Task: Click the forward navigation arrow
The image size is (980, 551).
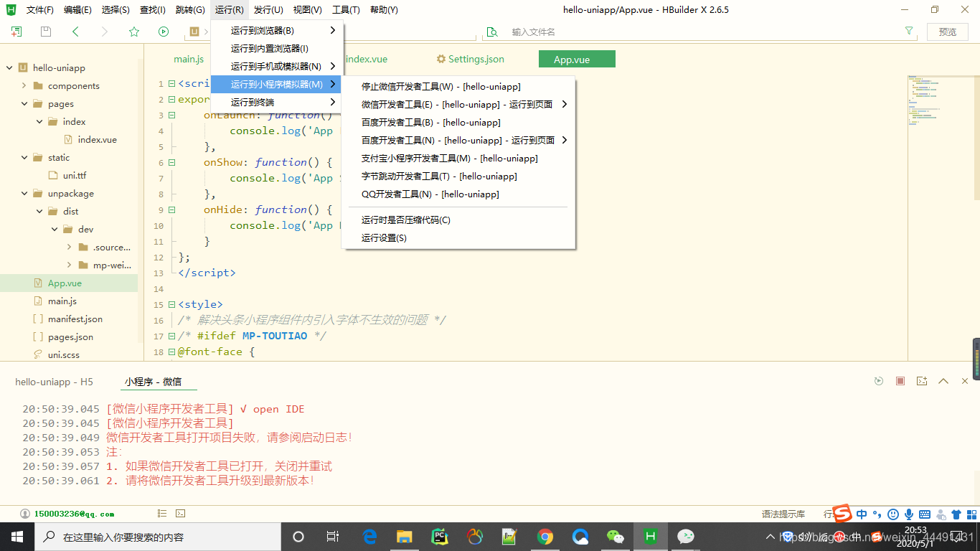Action: point(105,32)
